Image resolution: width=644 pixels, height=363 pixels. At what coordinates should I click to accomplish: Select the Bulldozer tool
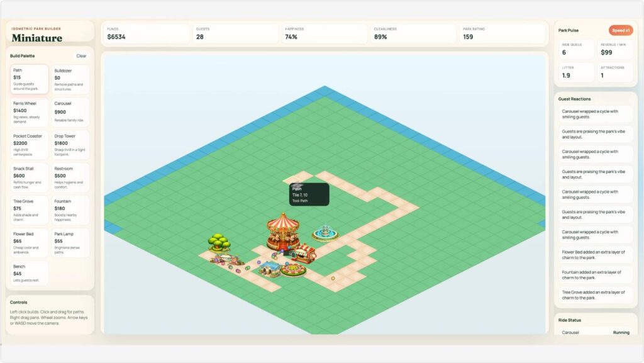[69, 78]
